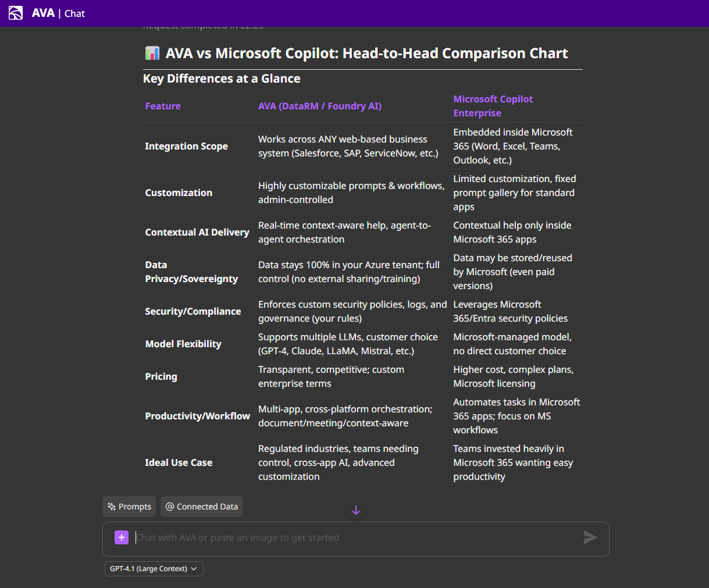Image resolution: width=709 pixels, height=588 pixels.
Task: Click the Customization row label
Action: pyautogui.click(x=179, y=193)
